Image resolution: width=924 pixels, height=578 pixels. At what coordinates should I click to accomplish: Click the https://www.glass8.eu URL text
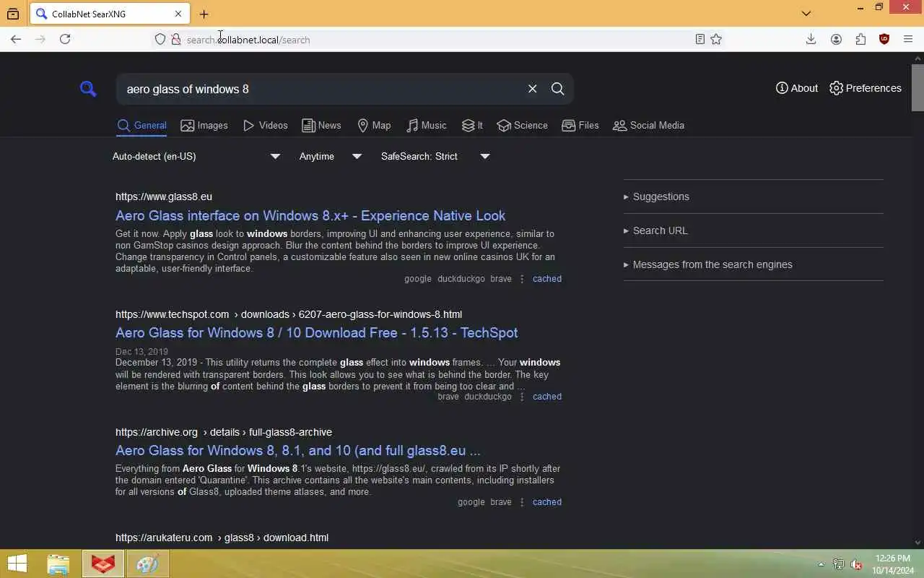164,197
